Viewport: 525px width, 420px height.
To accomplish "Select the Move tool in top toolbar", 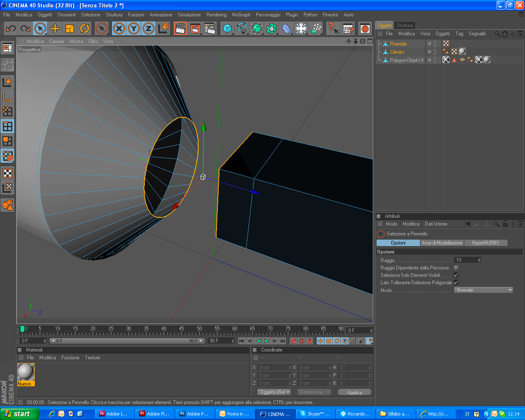I will pos(55,28).
